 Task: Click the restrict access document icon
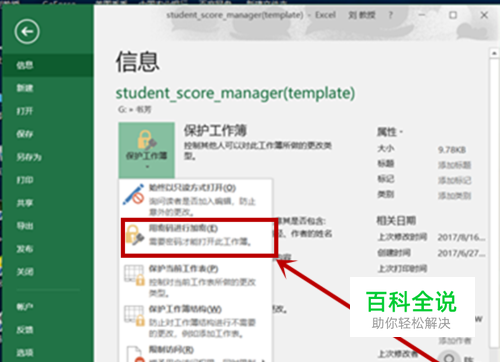click(x=134, y=354)
